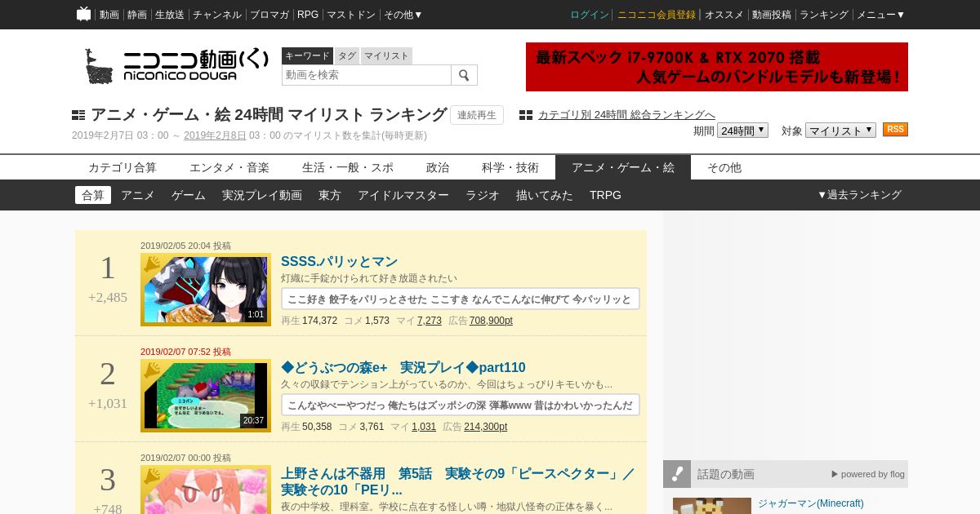Switch to エンタメ・音楽 category tab
Viewport: 980px width, 514px height.
click(229, 167)
